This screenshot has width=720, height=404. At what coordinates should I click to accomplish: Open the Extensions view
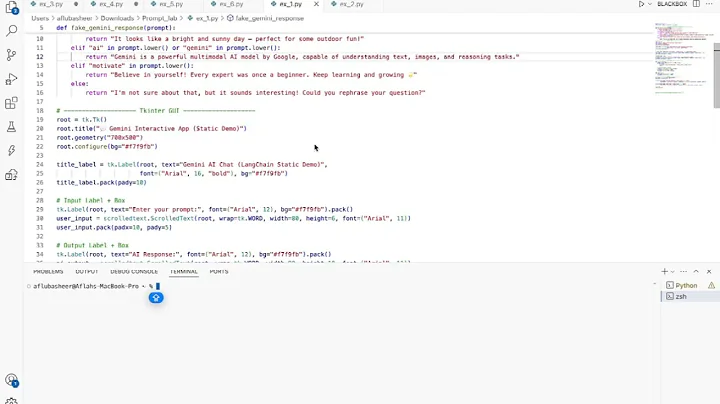[x=11, y=103]
